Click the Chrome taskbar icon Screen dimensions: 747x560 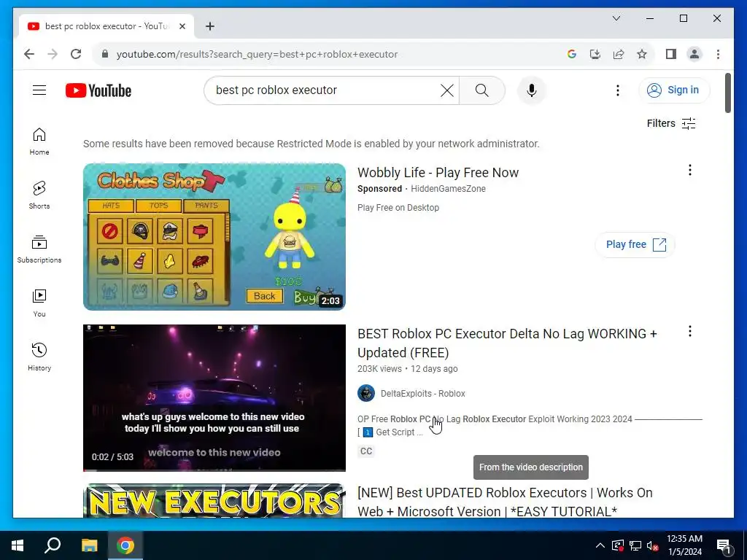tap(125, 545)
